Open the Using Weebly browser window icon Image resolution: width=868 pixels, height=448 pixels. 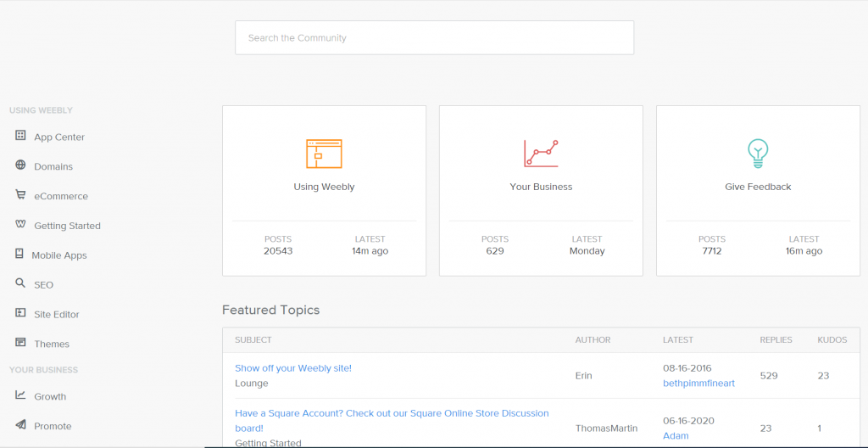[x=324, y=154]
